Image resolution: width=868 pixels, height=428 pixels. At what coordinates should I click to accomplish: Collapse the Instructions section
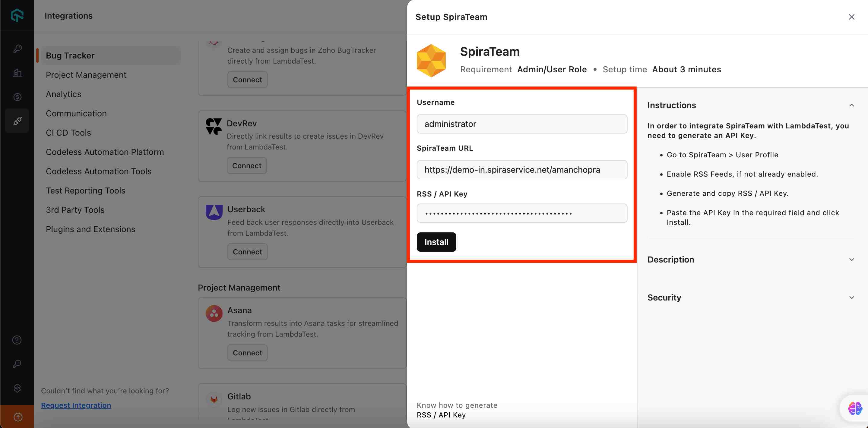pos(851,105)
